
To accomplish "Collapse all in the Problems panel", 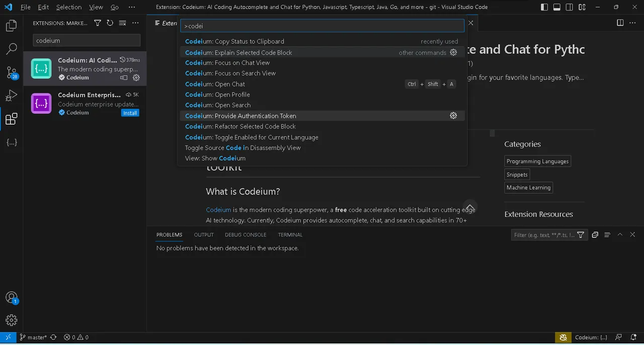I will pos(595,235).
